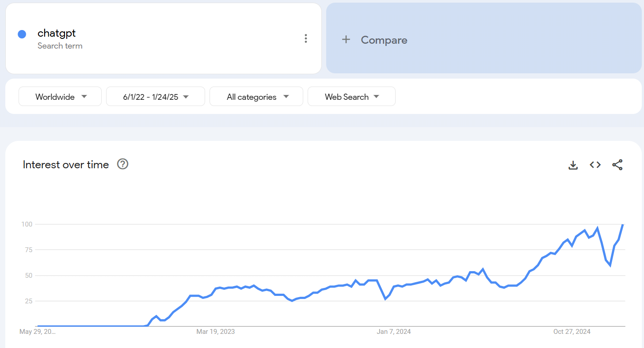Click the 25 value on the y-axis
The width and height of the screenshot is (644, 348).
29,301
